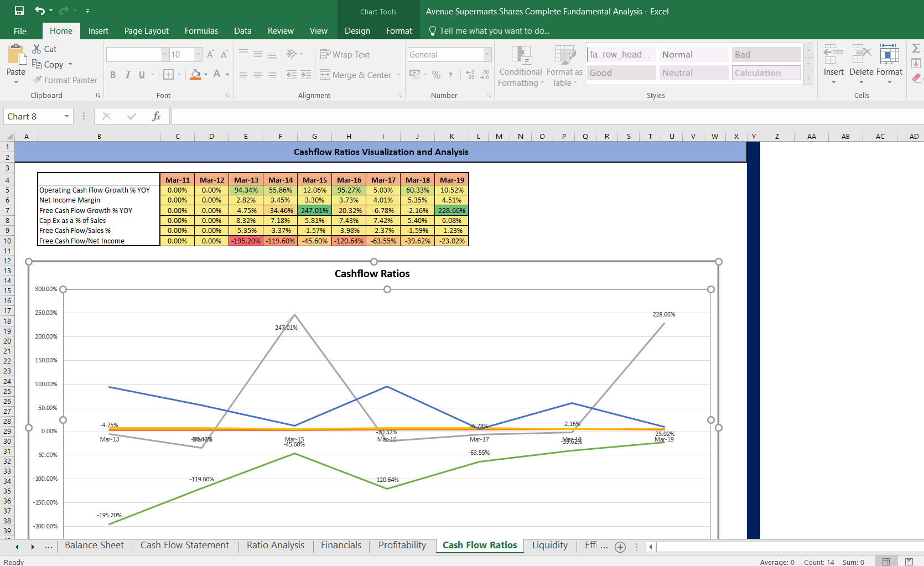Open Conditional Formatting menu

pos(521,66)
